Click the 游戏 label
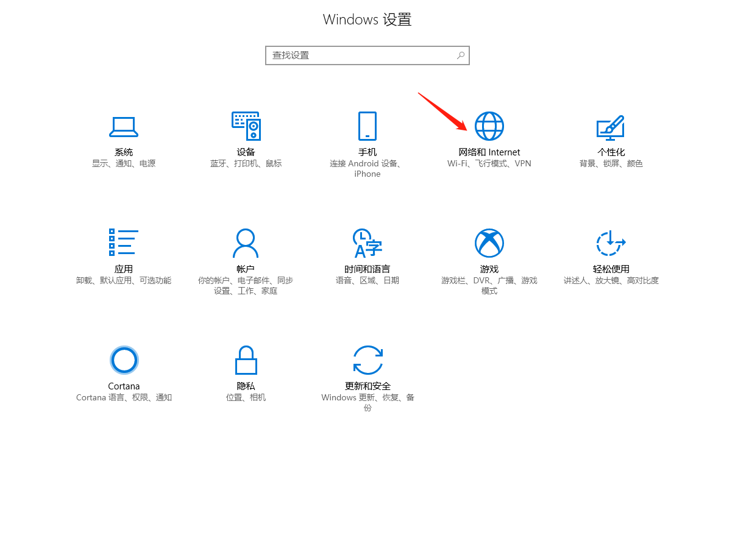 [x=489, y=269]
